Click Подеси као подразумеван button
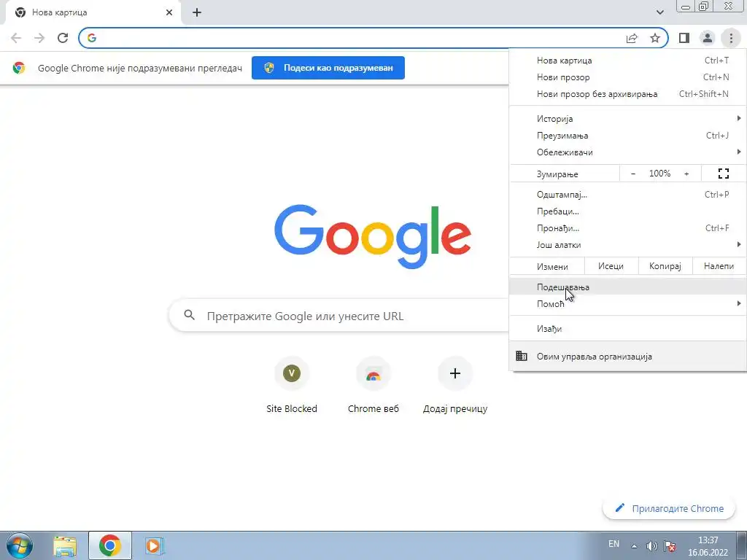 (x=328, y=68)
